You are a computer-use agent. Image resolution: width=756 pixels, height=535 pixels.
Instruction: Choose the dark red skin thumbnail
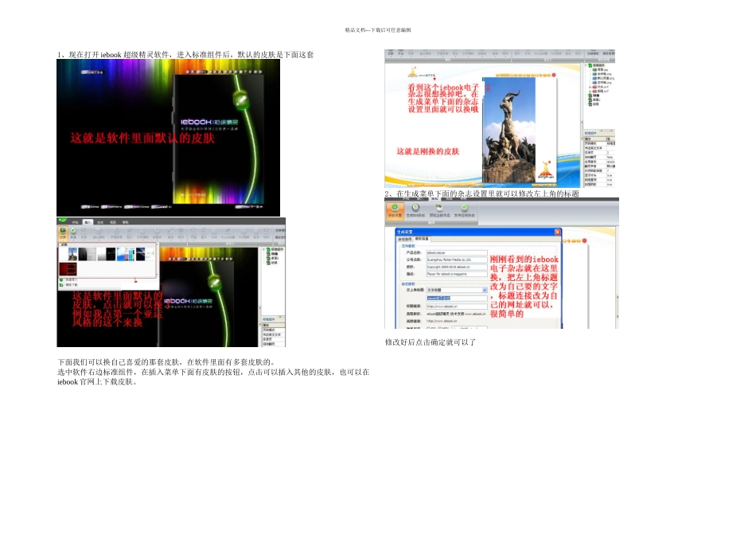point(68,269)
